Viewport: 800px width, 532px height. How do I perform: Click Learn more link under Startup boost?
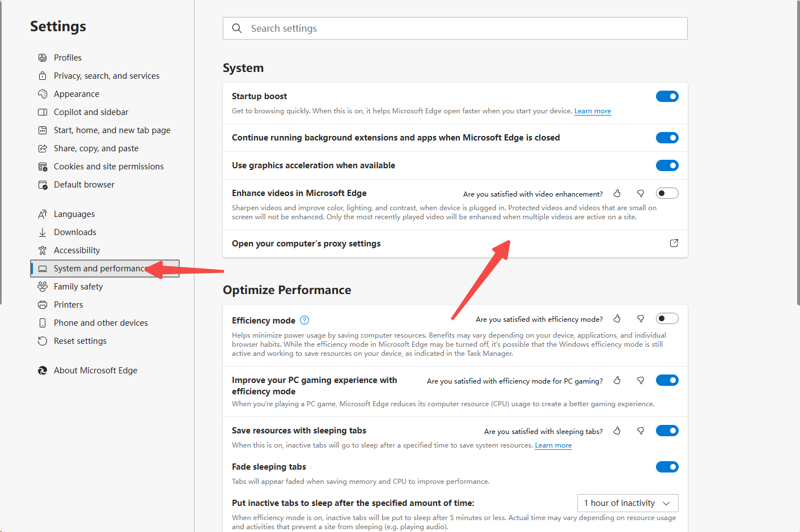coord(592,111)
